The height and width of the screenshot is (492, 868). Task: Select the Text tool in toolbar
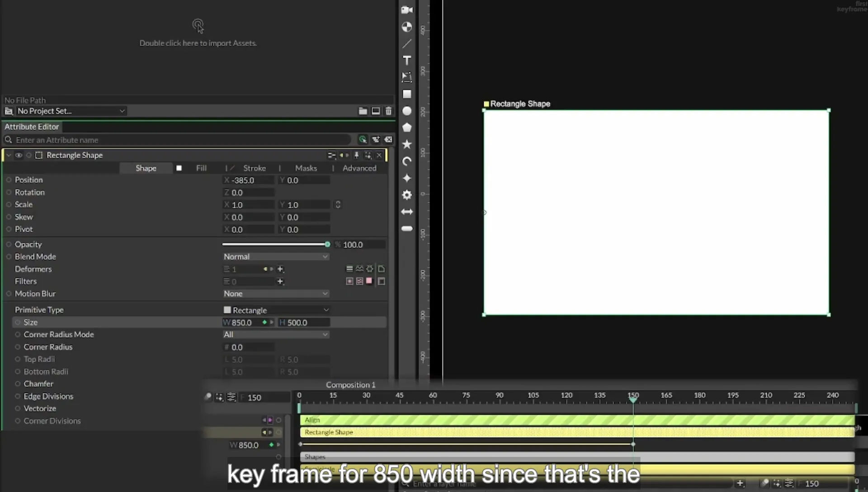click(407, 61)
